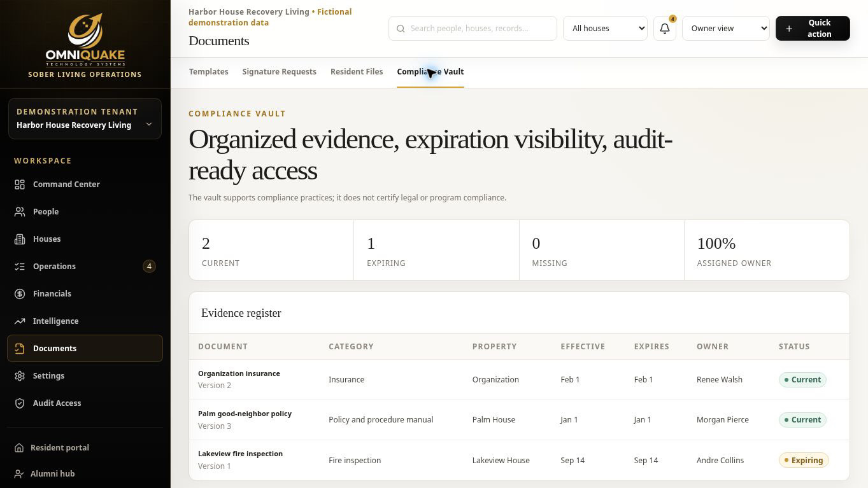Click the Houses building icon
868x488 pixels.
click(20, 239)
